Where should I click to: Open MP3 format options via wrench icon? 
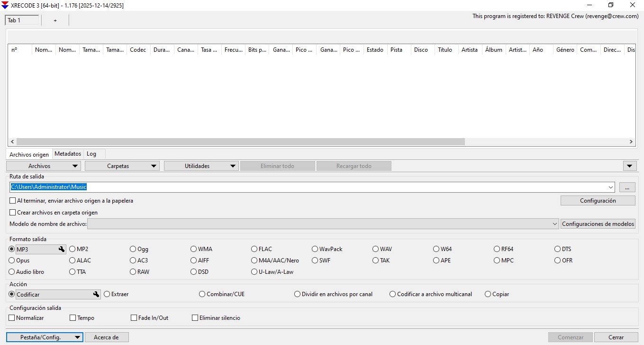[62, 249]
